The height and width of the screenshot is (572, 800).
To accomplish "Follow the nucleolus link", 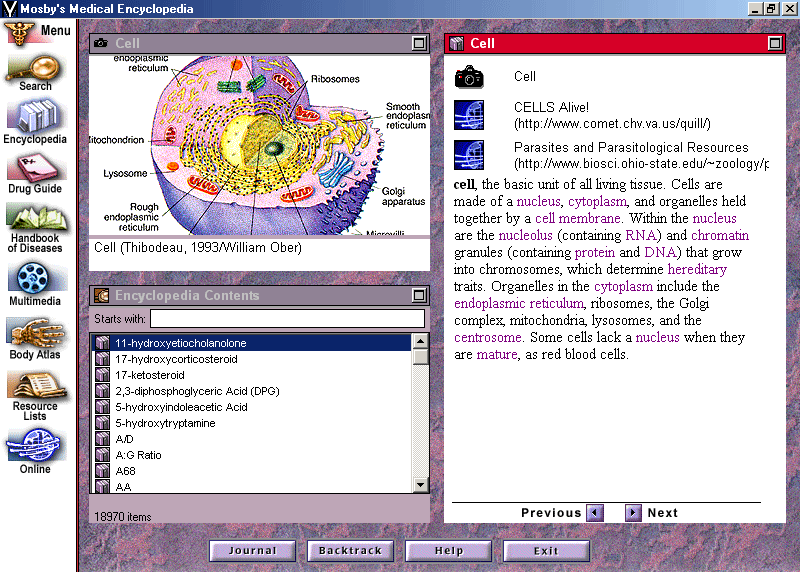I will click(x=525, y=235).
